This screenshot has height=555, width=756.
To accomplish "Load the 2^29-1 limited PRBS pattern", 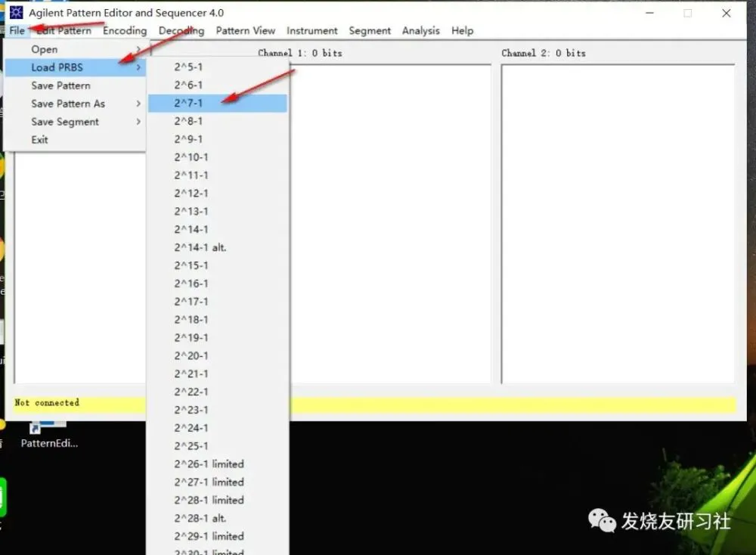I will click(218, 536).
